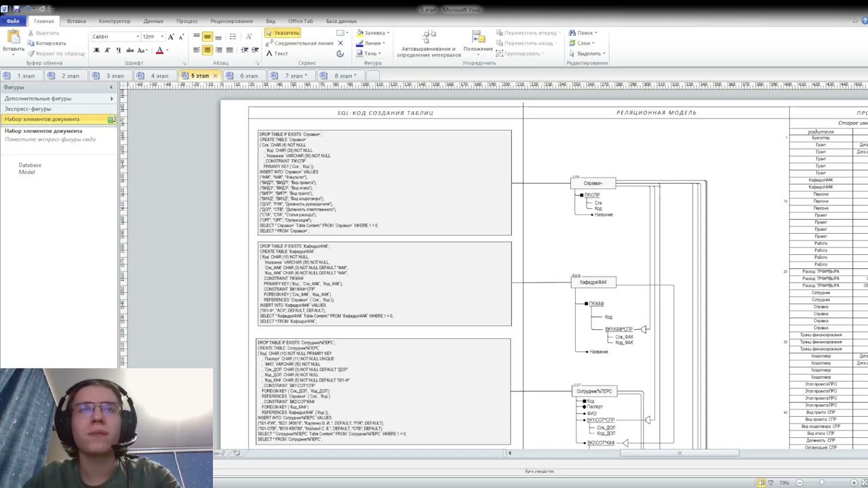Image resolution: width=868 pixels, height=488 pixels.
Task: Click the Database Model shape in stencil
Action: [x=29, y=168]
